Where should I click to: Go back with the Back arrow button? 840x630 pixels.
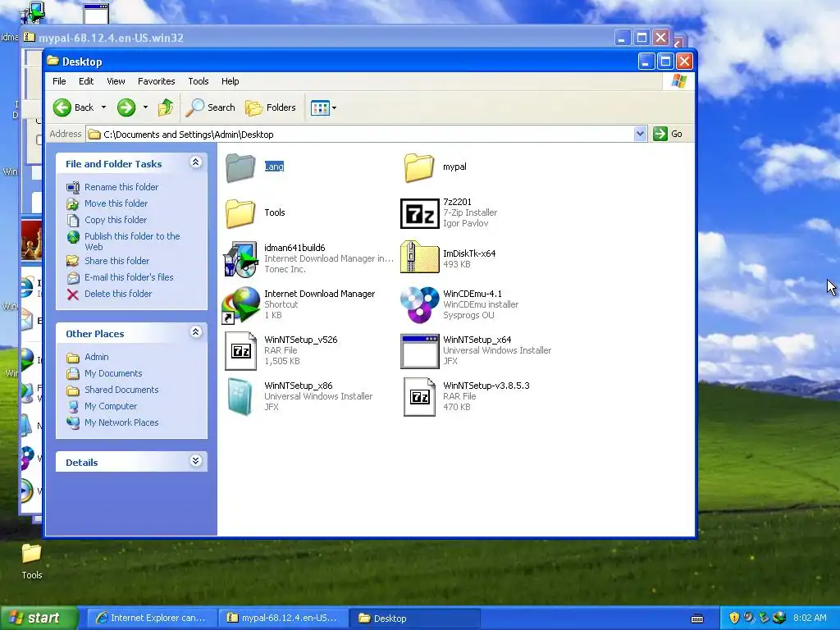73,107
